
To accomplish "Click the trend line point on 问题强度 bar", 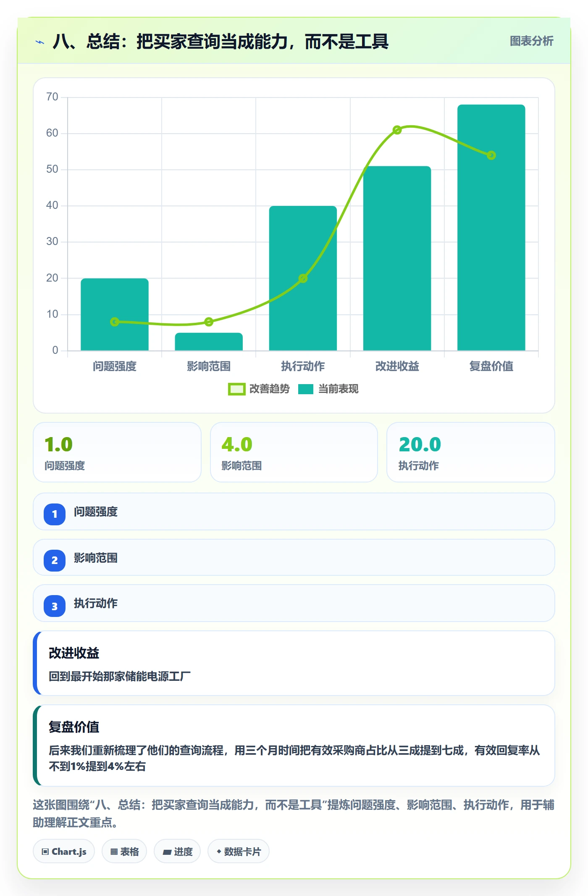I will [x=115, y=322].
